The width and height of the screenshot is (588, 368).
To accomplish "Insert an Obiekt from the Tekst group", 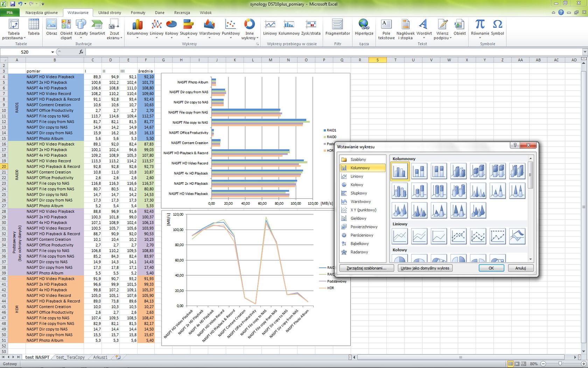I will [460, 27].
